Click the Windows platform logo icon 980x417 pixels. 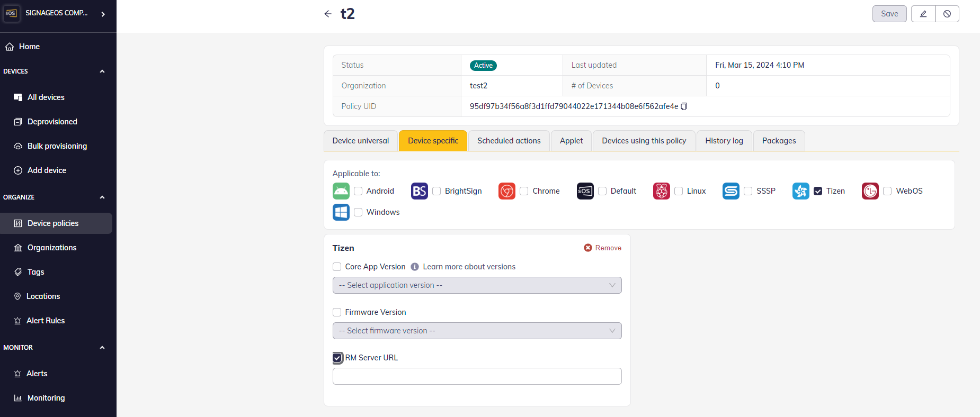coord(341,212)
